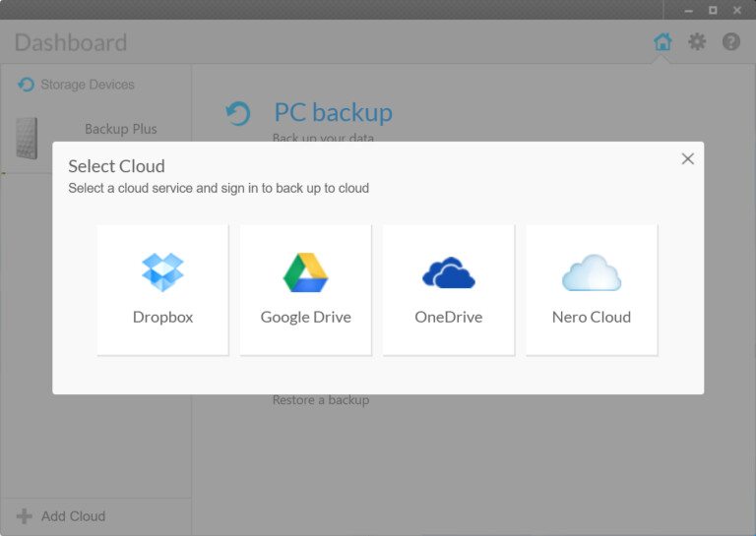The height and width of the screenshot is (536, 756).
Task: Click the Add Cloud plus icon
Action: 24,516
